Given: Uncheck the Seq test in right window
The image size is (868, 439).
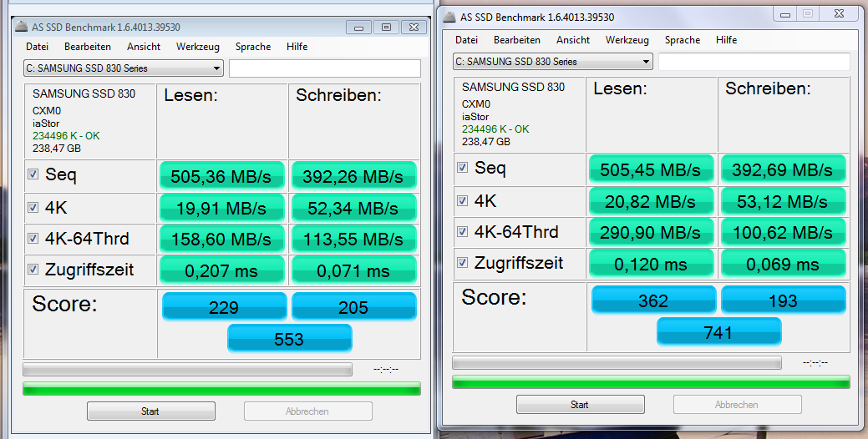Looking at the screenshot, I should coord(462,168).
